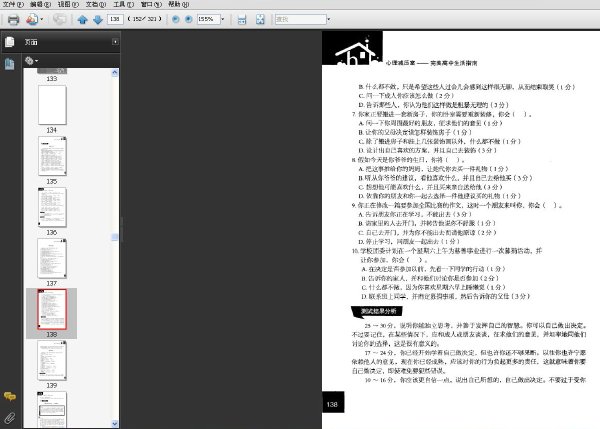Select the page 136 thumbnail
This screenshot has height=429, width=600.
52,207
